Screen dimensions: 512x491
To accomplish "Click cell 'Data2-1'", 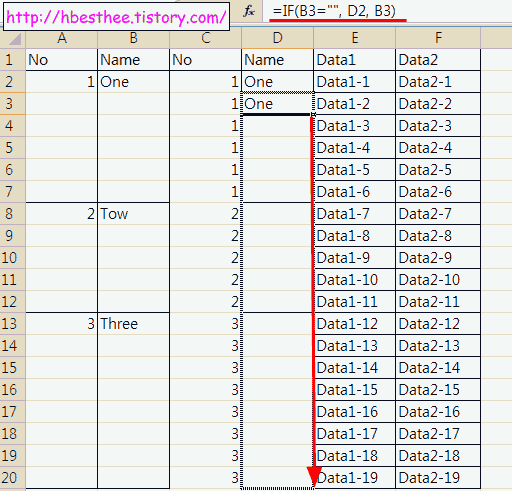I will click(x=438, y=82).
